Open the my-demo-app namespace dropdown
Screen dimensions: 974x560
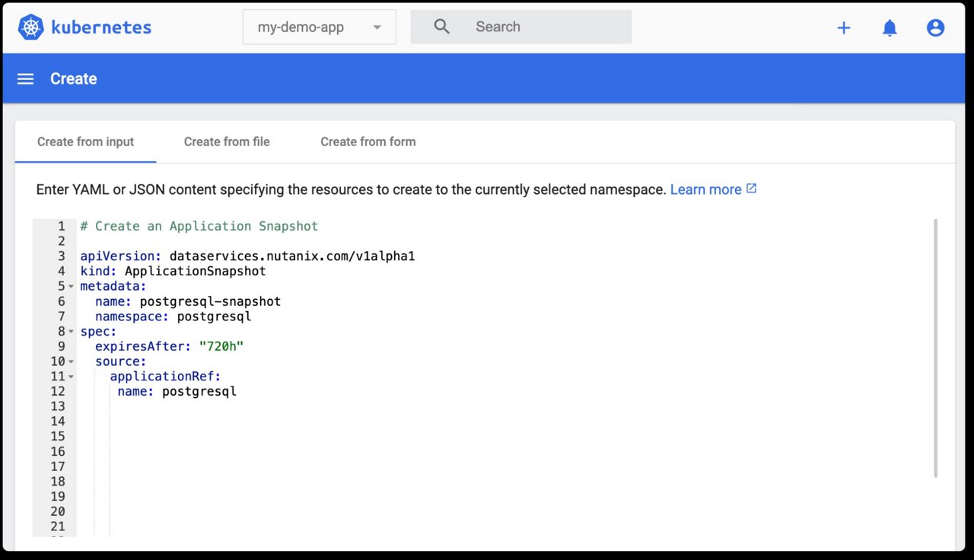(x=319, y=27)
